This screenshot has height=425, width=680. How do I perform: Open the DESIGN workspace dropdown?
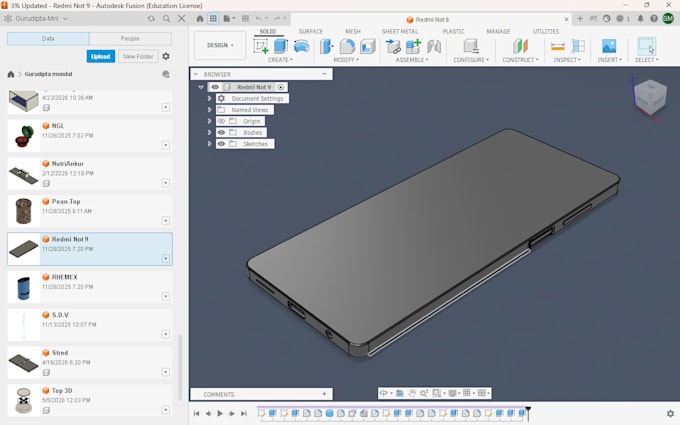tap(220, 45)
